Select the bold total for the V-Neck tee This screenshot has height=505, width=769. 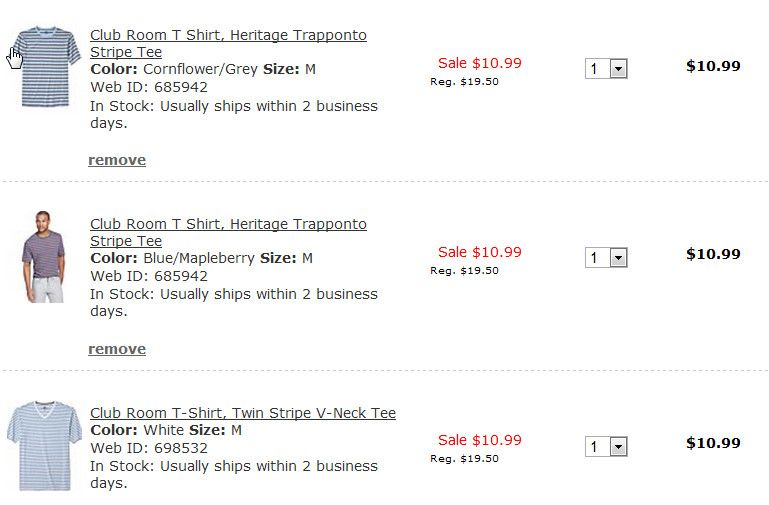tap(713, 443)
